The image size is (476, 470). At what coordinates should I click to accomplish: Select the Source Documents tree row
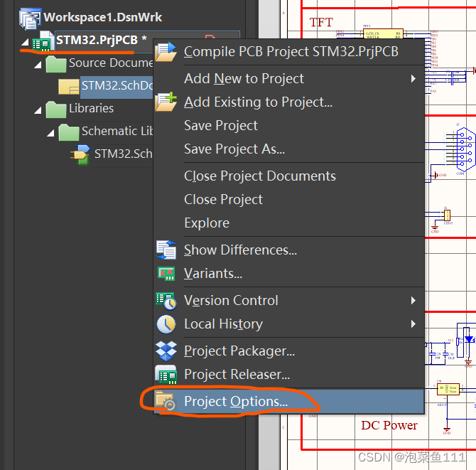coord(111,63)
